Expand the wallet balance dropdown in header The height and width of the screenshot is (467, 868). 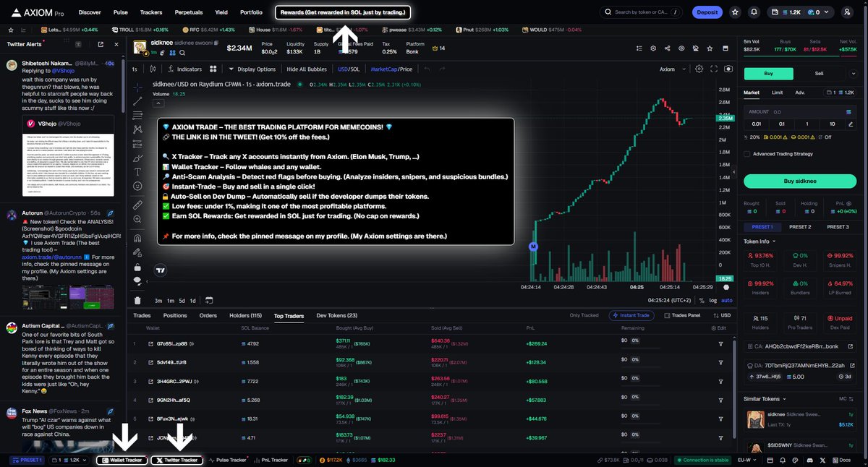(x=801, y=12)
